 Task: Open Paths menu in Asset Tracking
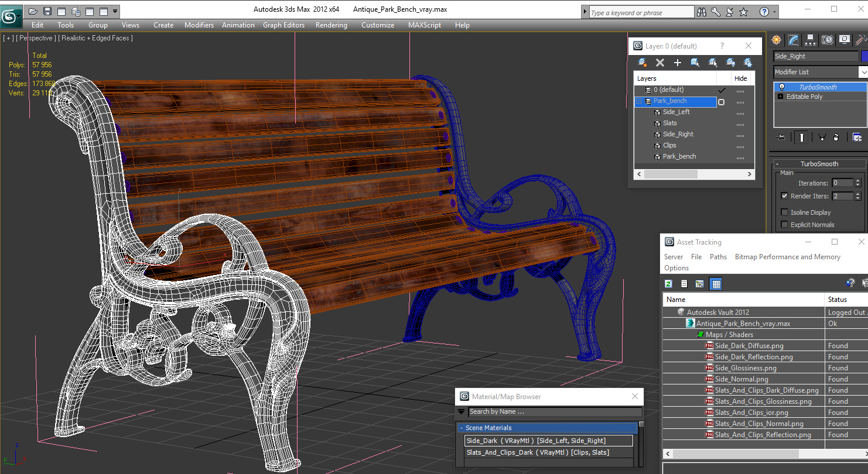tap(718, 257)
